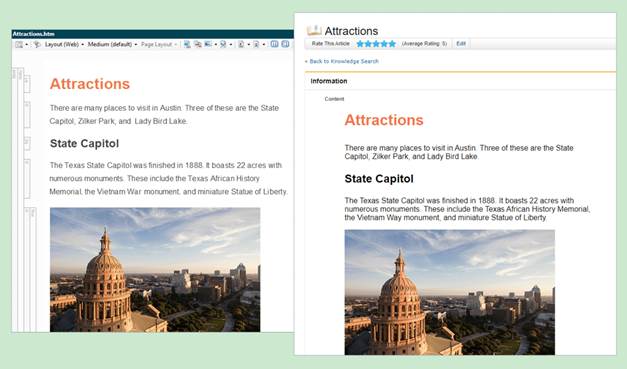Click the third icon after Page Layout

[x=208, y=44]
